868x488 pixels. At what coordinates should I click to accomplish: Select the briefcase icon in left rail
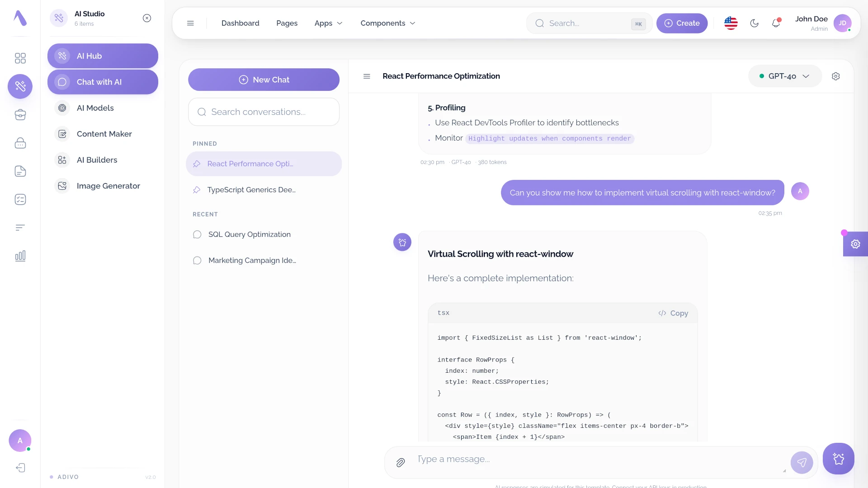20,115
